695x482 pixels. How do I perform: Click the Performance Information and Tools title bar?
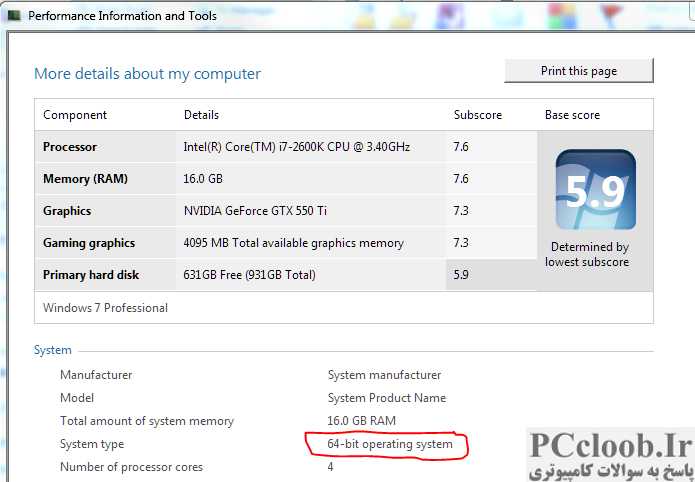pyautogui.click(x=348, y=16)
